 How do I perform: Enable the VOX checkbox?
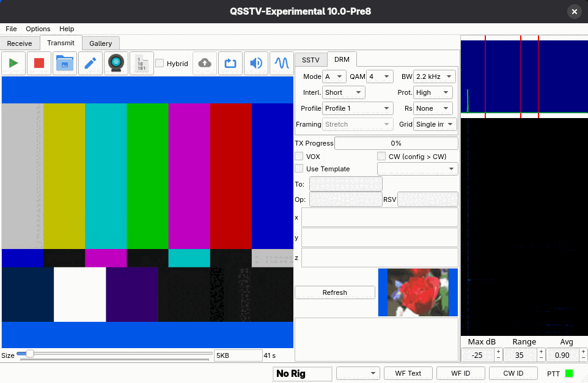[299, 156]
